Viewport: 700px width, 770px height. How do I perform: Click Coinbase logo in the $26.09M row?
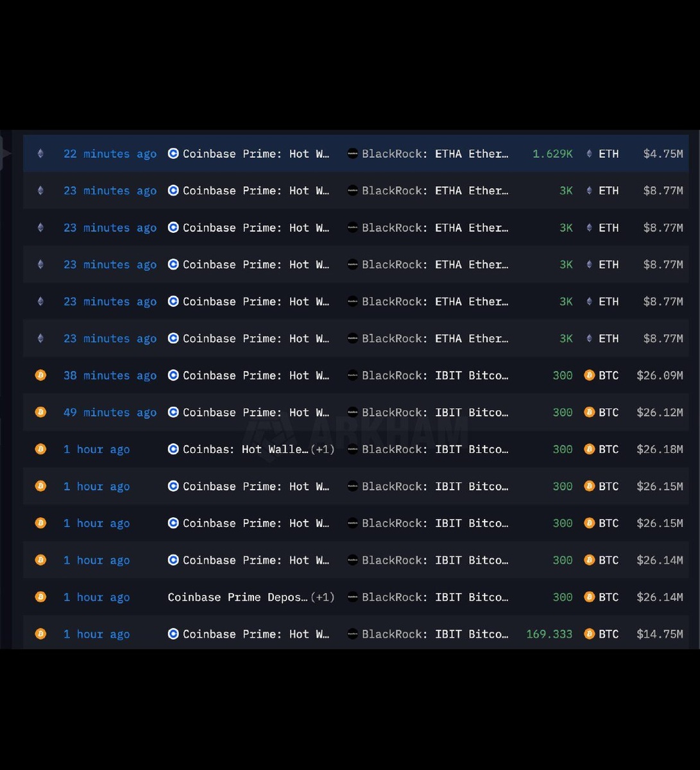(x=173, y=375)
